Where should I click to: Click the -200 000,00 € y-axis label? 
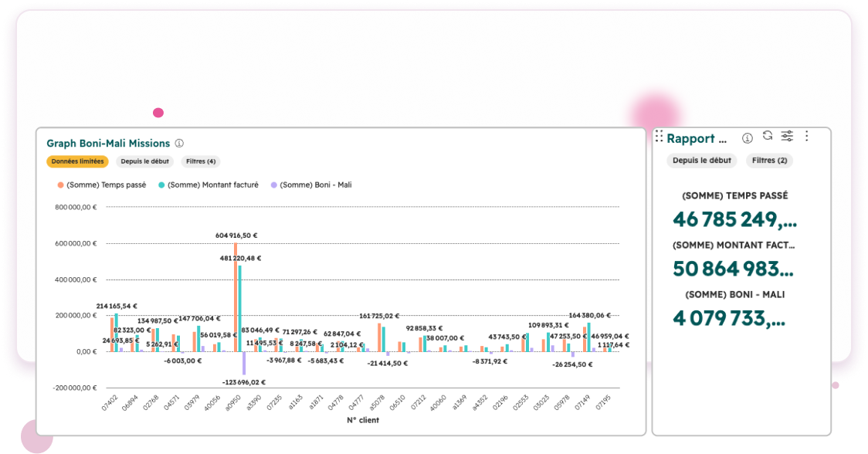pyautogui.click(x=75, y=388)
